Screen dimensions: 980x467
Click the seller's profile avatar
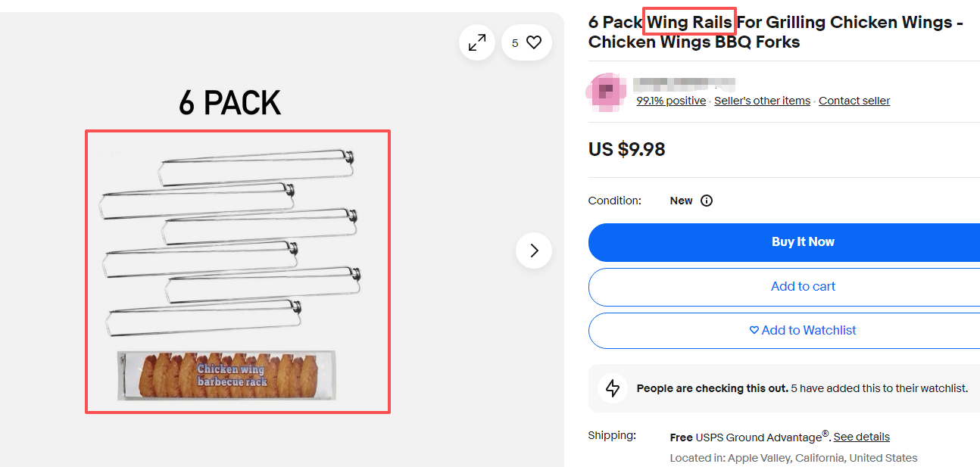coord(606,92)
